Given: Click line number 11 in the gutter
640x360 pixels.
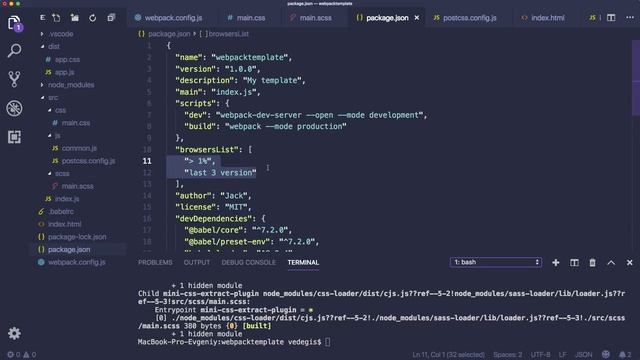Looking at the screenshot, I should 147,161.
